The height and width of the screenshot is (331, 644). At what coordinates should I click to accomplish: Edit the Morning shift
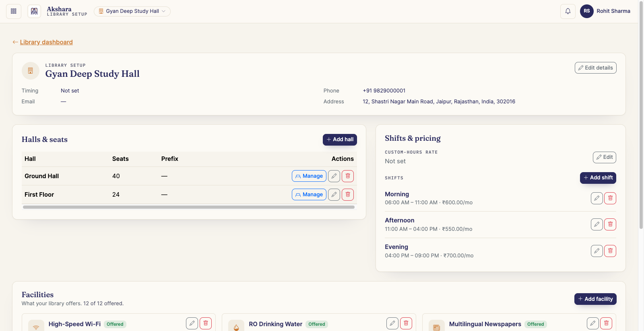point(597,198)
